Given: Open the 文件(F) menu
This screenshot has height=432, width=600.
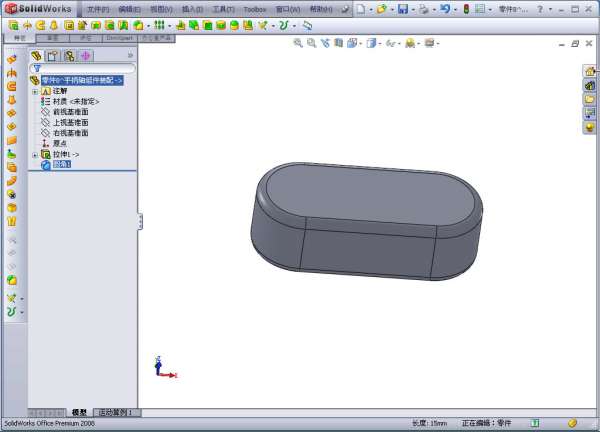Looking at the screenshot, I should click(98, 9).
